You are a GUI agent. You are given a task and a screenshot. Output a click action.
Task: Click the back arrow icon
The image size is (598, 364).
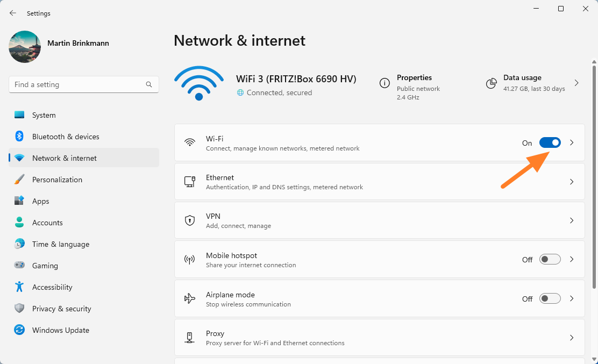tap(13, 13)
